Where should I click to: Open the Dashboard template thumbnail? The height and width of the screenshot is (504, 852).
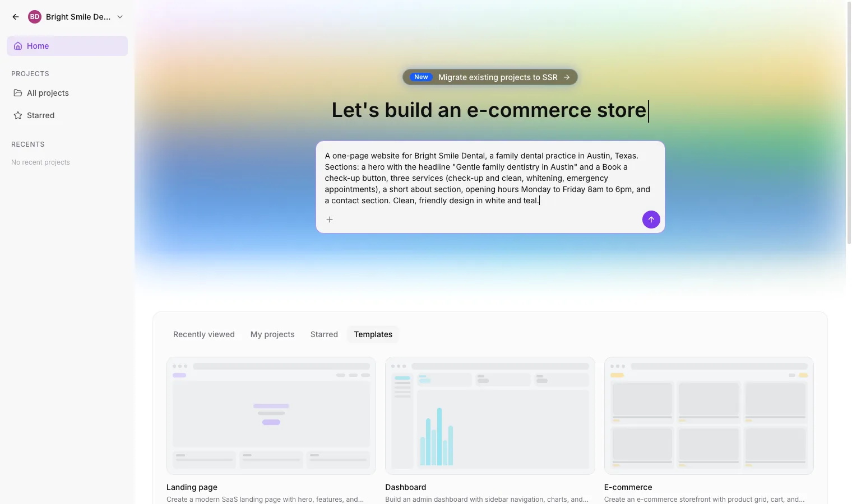point(490,416)
